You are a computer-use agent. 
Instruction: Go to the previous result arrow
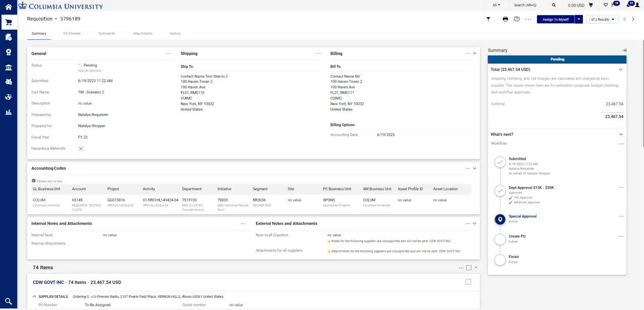[624, 19]
